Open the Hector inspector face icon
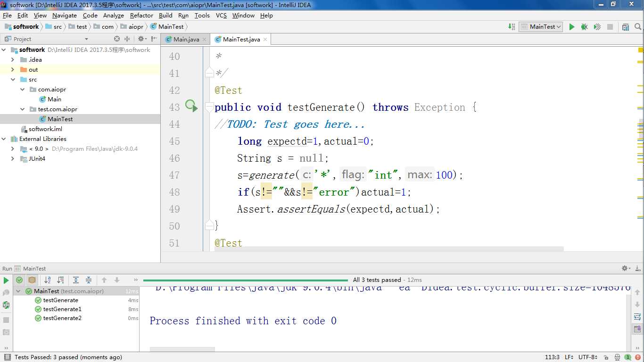Screen dimensions: 644x362 coord(616,357)
